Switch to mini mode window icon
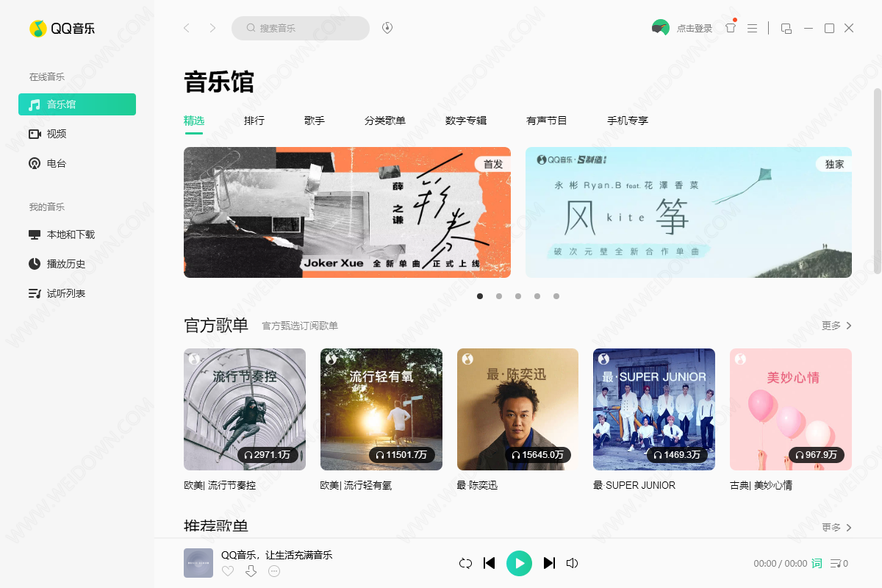The width and height of the screenshot is (882, 588). click(786, 28)
